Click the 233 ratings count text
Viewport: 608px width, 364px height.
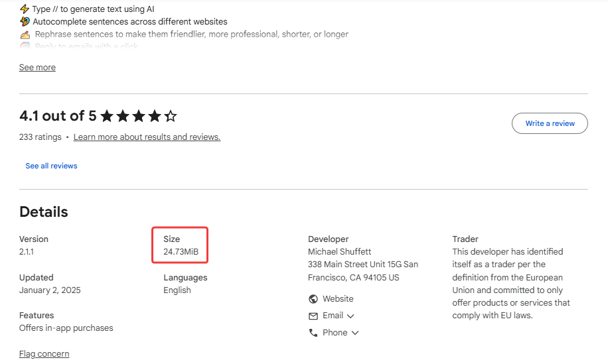[x=40, y=137]
